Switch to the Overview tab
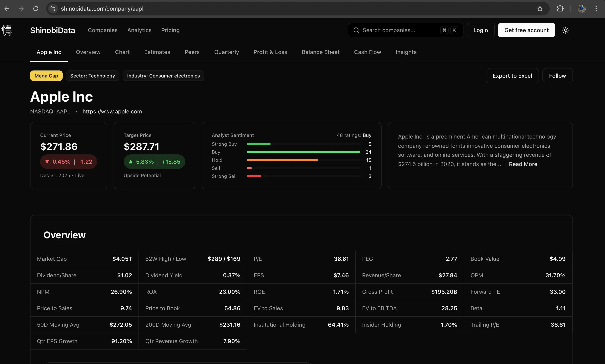Viewport: 605px width, 364px height. pos(88,52)
